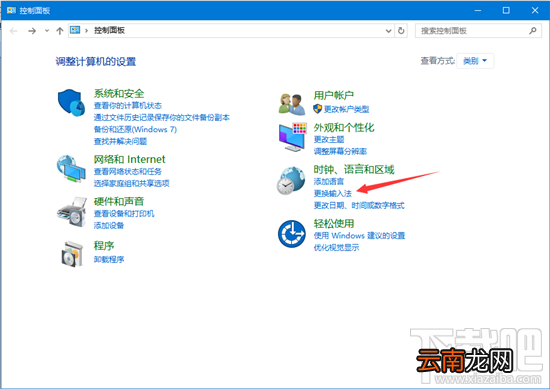Open the 时钟、语言和区域 heading

pyautogui.click(x=354, y=169)
